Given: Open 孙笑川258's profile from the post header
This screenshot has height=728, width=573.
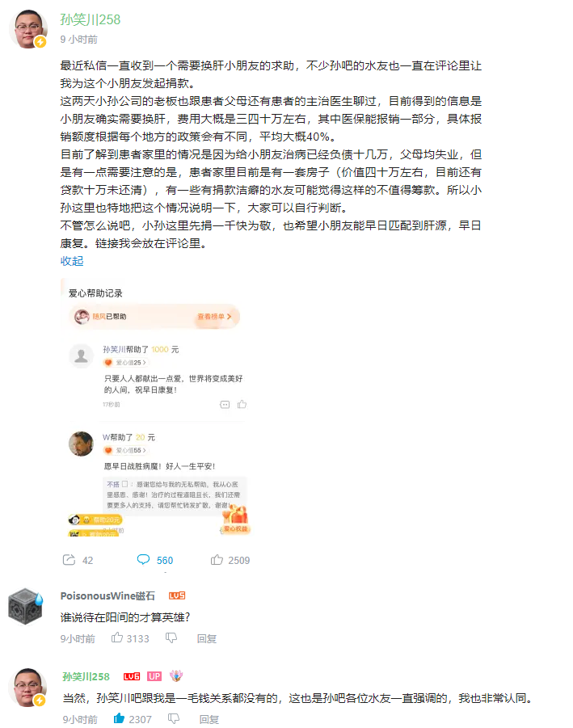Looking at the screenshot, I should click(90, 19).
